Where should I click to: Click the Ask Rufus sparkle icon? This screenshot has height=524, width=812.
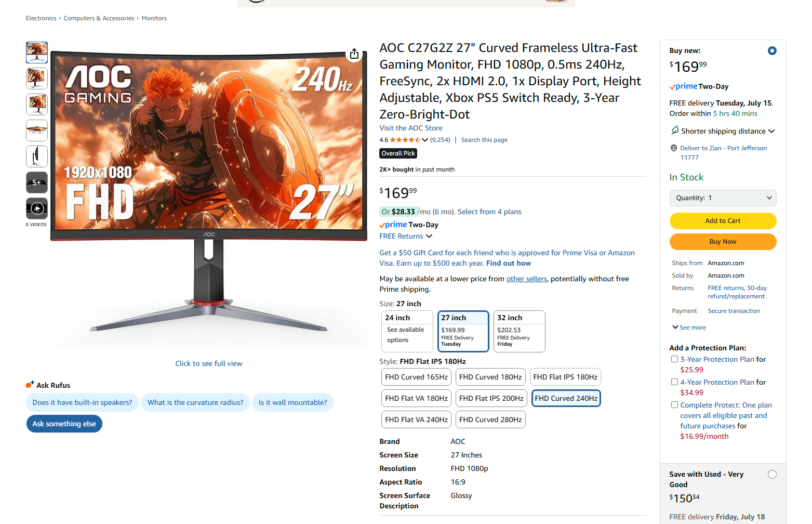(x=30, y=385)
